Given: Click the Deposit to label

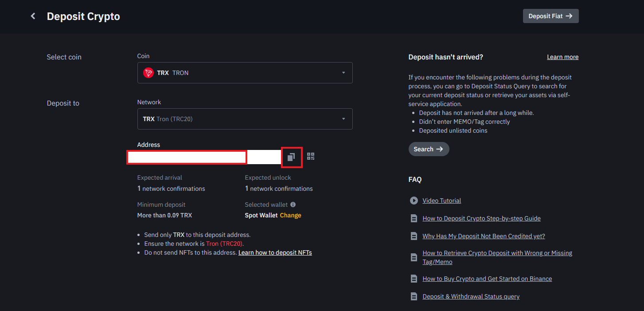Looking at the screenshot, I should (63, 103).
